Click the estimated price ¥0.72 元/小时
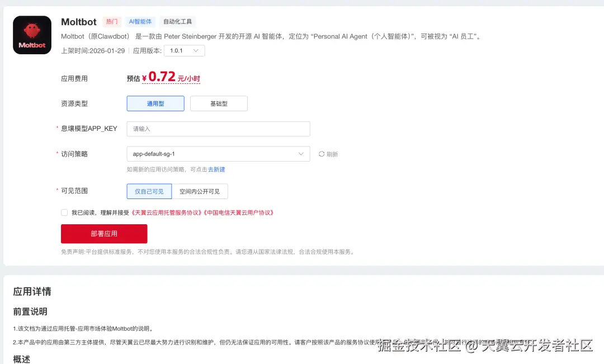The height and width of the screenshot is (364, 604). [171, 77]
